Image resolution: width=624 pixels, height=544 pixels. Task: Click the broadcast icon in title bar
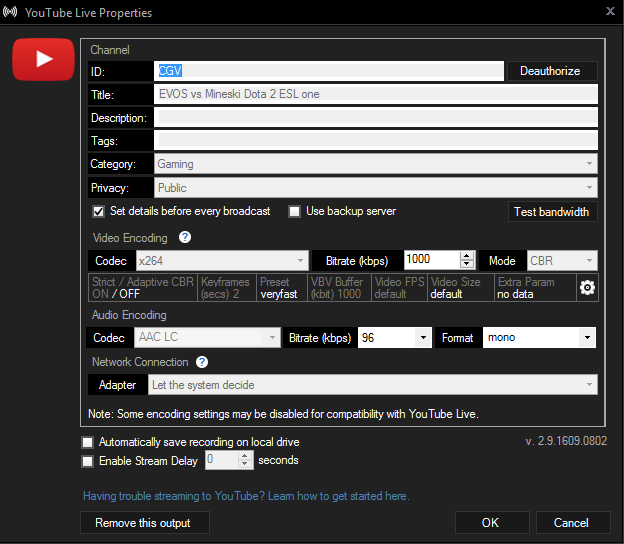(x=10, y=12)
